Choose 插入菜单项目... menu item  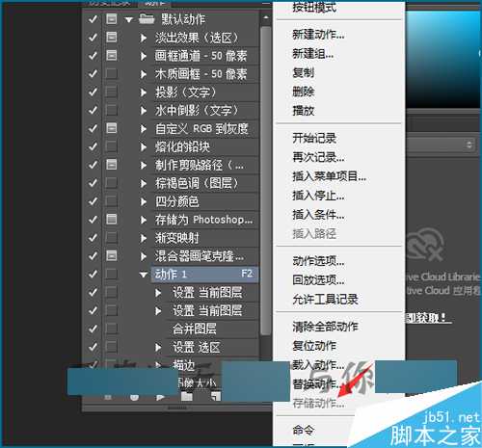click(329, 176)
